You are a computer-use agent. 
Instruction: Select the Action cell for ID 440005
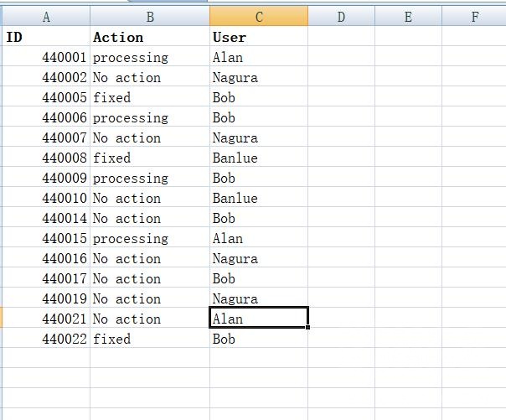click(x=150, y=98)
